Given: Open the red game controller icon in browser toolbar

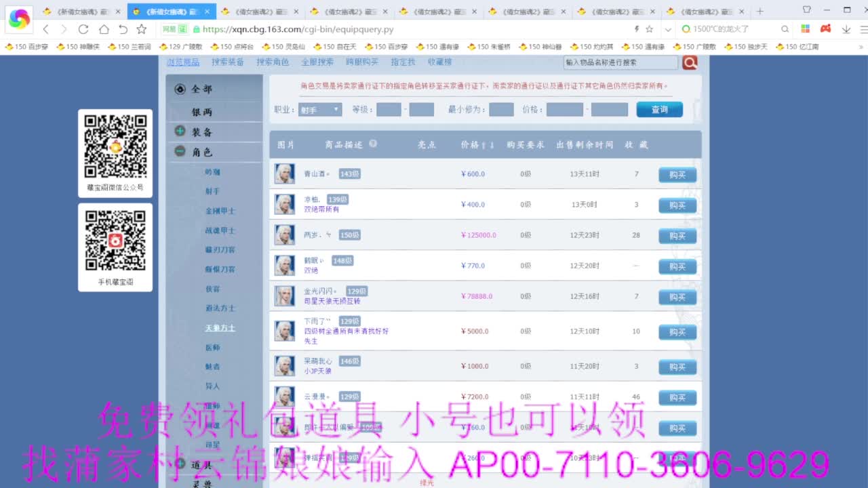Looking at the screenshot, I should pos(826,28).
